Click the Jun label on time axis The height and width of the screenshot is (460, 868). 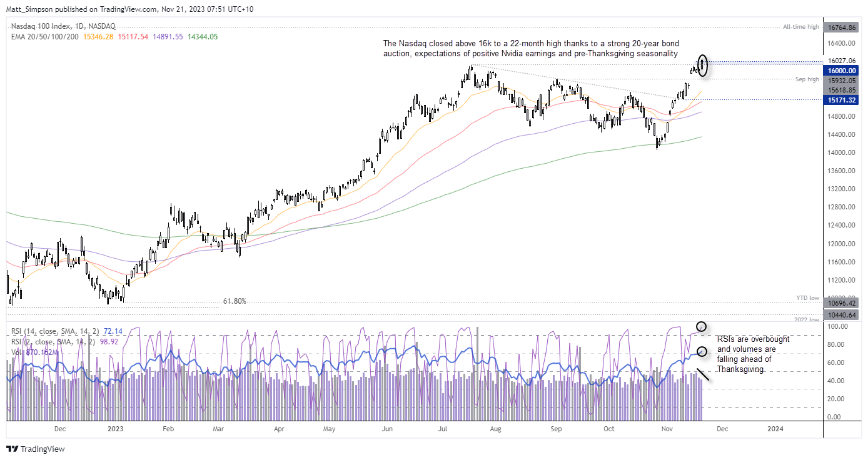click(387, 429)
